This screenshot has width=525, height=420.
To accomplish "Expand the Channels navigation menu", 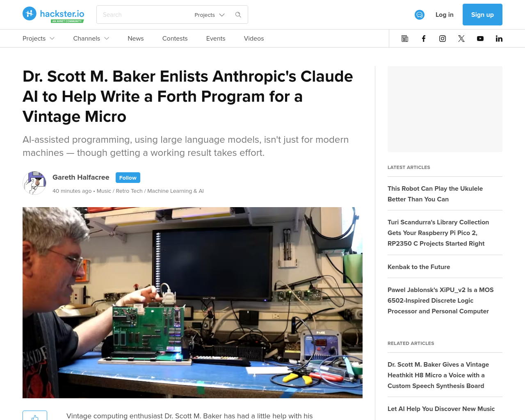I will point(91,39).
